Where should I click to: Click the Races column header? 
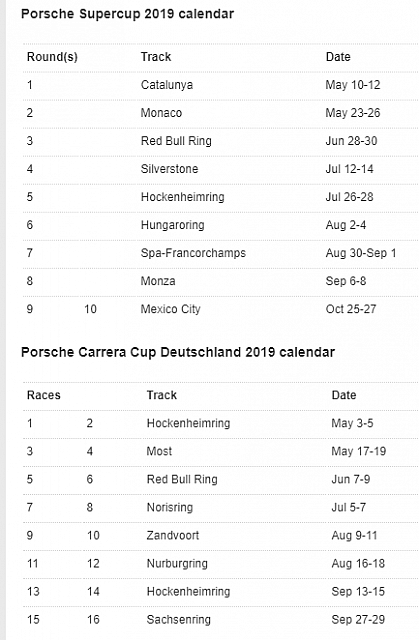(x=44, y=395)
